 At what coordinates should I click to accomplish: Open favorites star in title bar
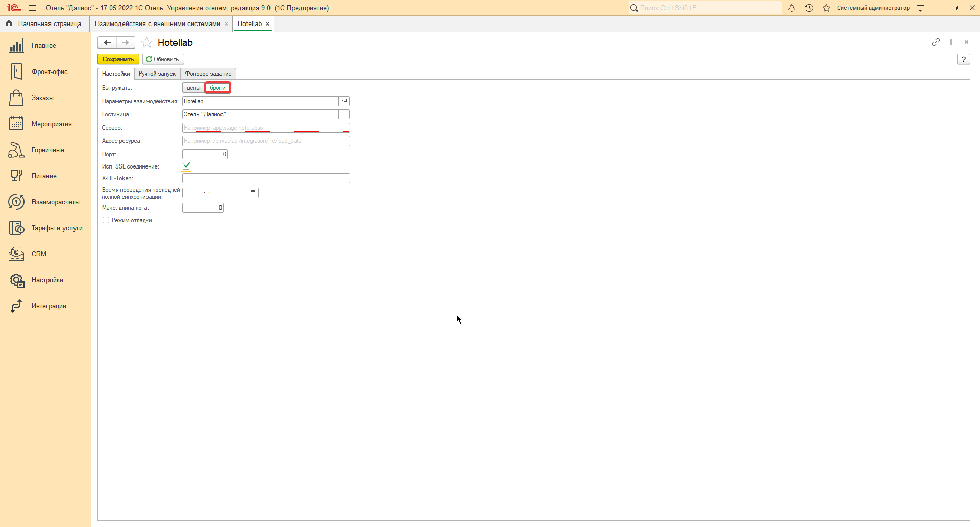click(826, 8)
